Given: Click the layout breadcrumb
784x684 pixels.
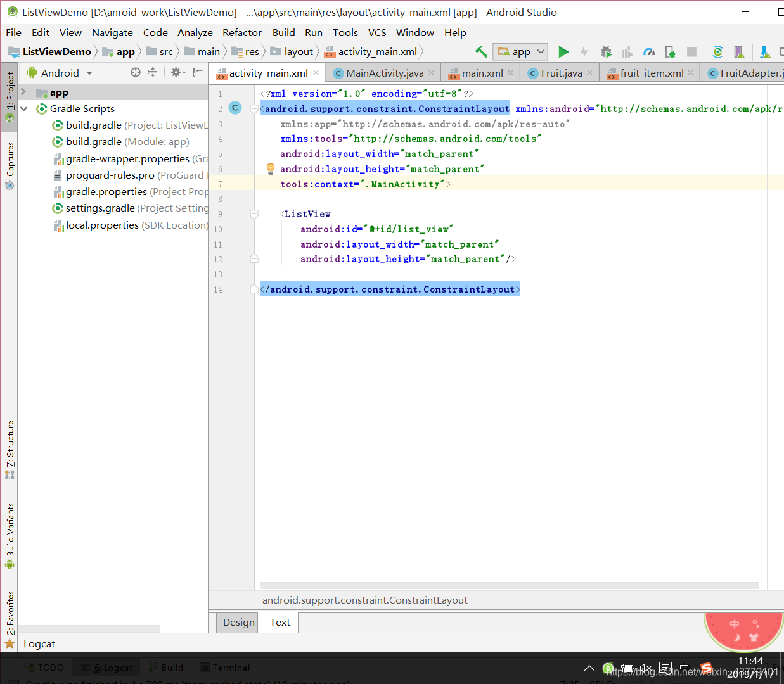Looking at the screenshot, I should point(292,52).
